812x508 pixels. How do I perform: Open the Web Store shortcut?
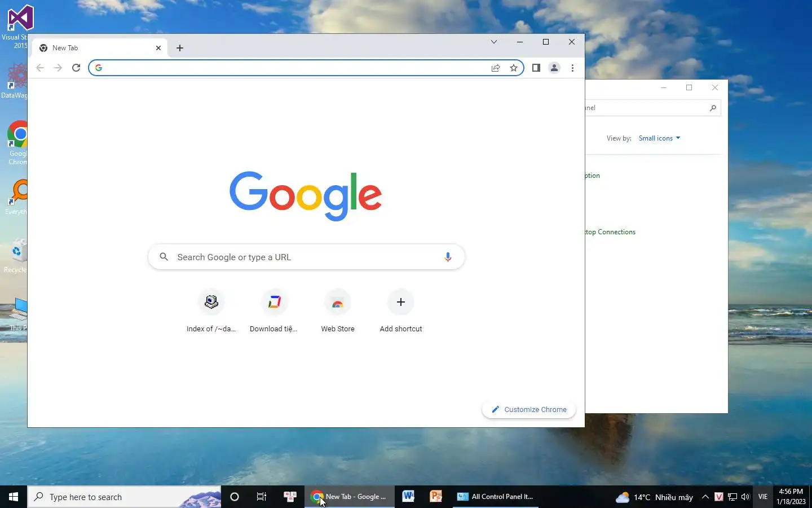click(338, 311)
